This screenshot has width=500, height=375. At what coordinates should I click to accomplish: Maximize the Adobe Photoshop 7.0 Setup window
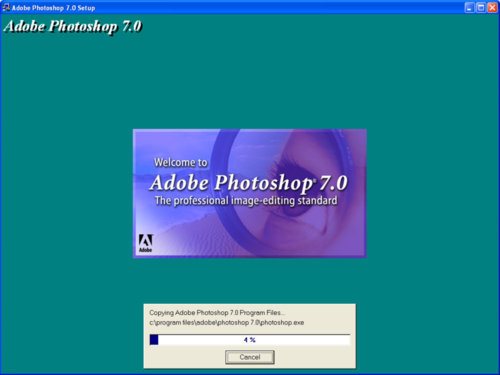481,8
